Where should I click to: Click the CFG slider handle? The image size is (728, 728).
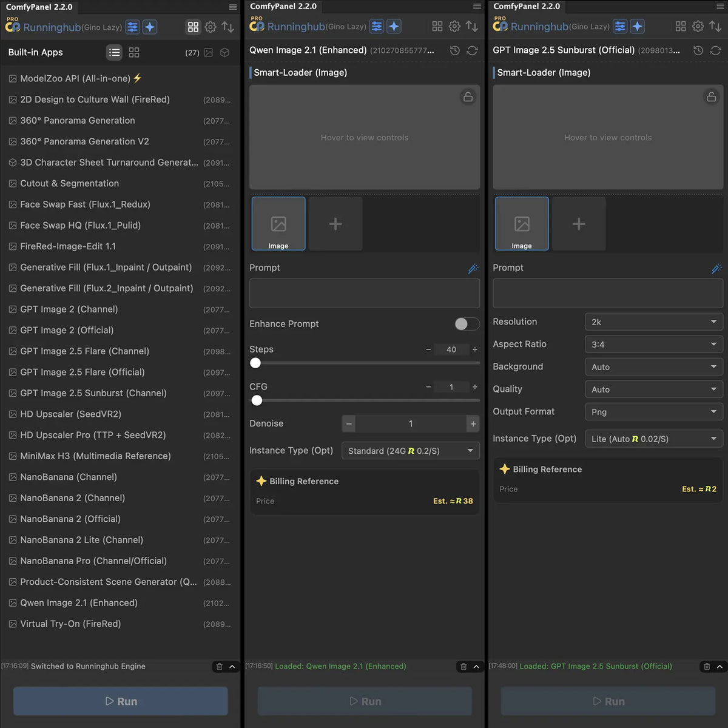click(257, 400)
